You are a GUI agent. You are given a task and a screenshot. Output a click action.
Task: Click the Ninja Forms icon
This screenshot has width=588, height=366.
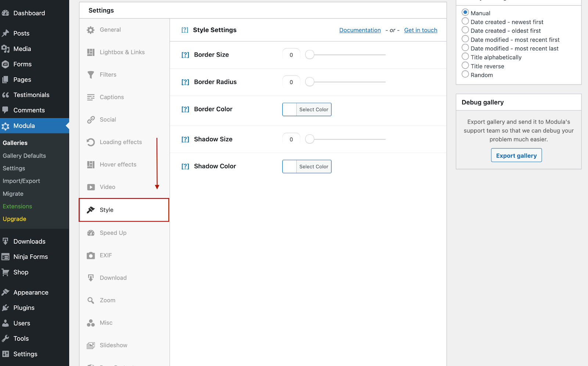(6, 257)
